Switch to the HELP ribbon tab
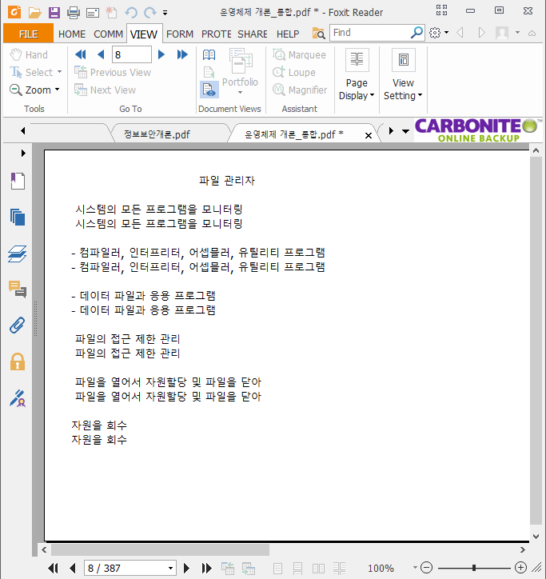Viewport: 546px width, 579px height. [288, 34]
